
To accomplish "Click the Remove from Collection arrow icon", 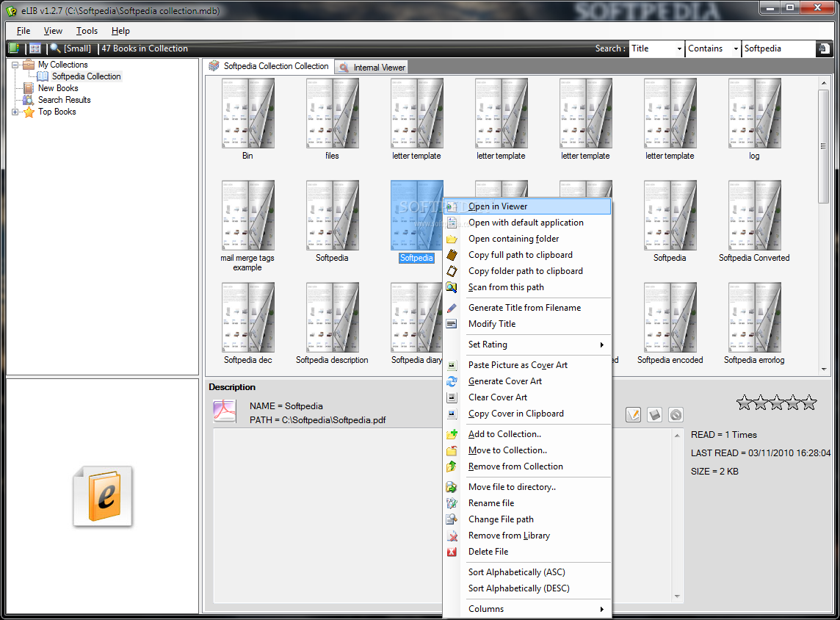I will (452, 466).
